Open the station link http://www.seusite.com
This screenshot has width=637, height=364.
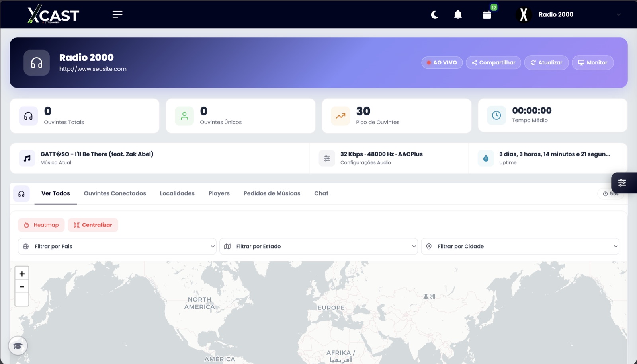click(93, 69)
